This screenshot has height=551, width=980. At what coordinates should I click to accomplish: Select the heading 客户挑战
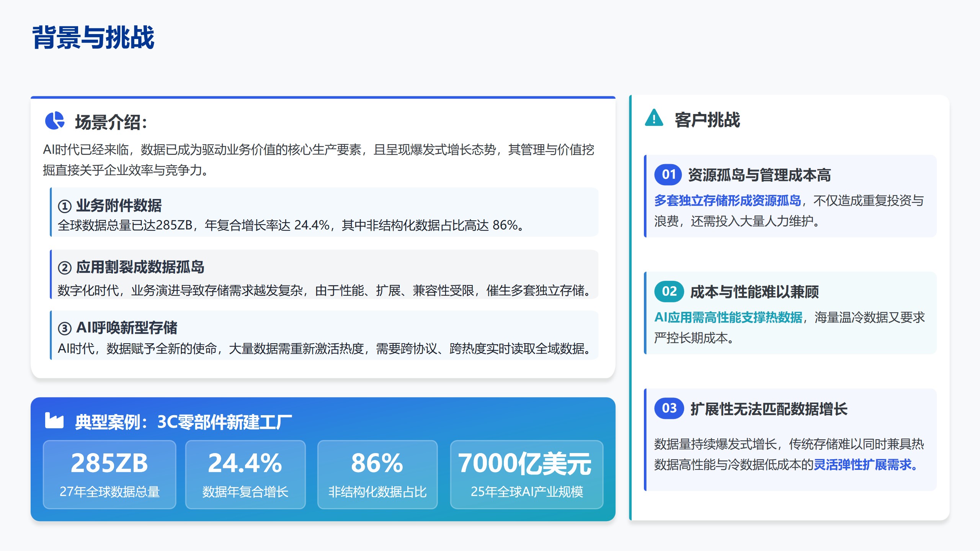click(x=707, y=120)
